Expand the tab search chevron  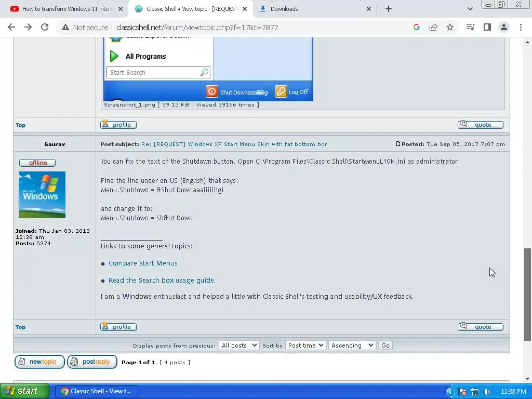(x=470, y=9)
